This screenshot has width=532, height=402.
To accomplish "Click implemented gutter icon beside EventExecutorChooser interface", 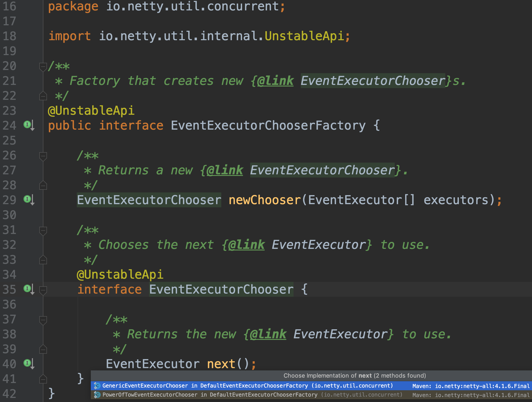I will coord(27,288).
